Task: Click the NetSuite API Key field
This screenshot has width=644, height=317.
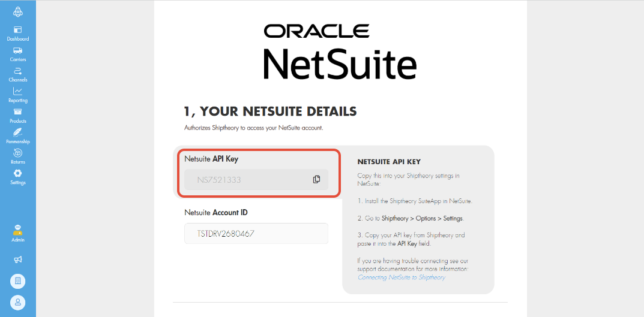Action: click(246, 179)
